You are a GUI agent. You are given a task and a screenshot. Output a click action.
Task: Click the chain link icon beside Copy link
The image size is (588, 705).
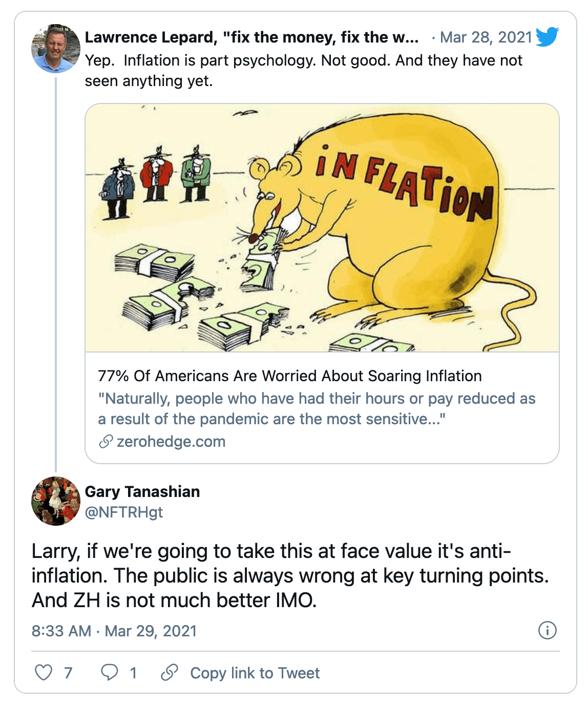170,672
